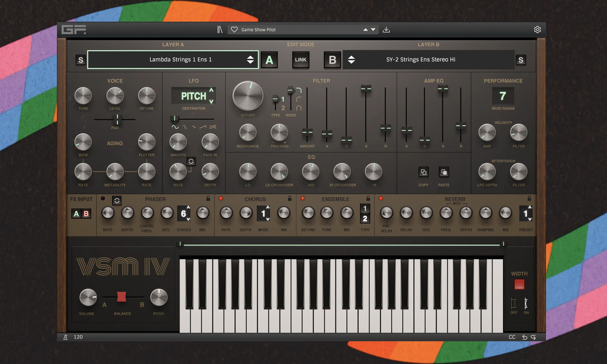Unlock the Phaser padlock
The image size is (607, 364).
point(208,199)
